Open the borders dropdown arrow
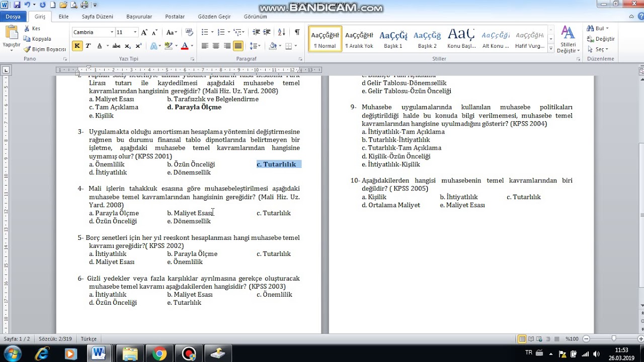The height and width of the screenshot is (362, 644). click(x=295, y=46)
